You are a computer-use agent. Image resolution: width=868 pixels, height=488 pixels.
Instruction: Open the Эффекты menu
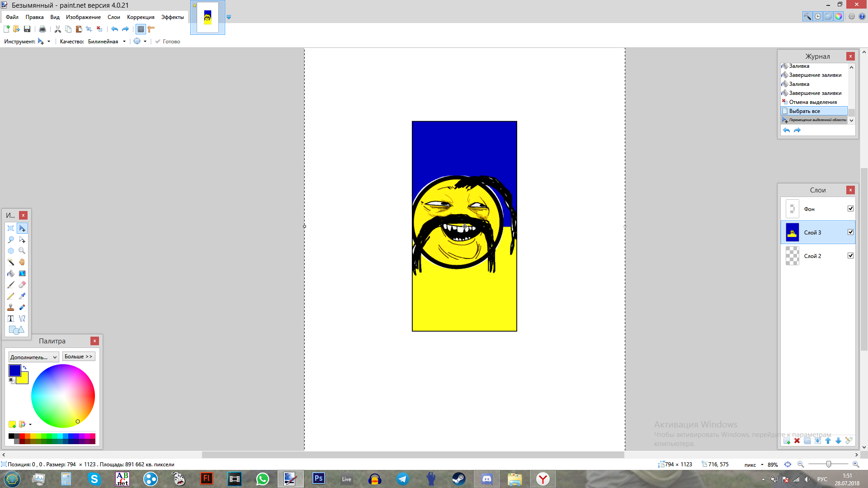point(172,17)
